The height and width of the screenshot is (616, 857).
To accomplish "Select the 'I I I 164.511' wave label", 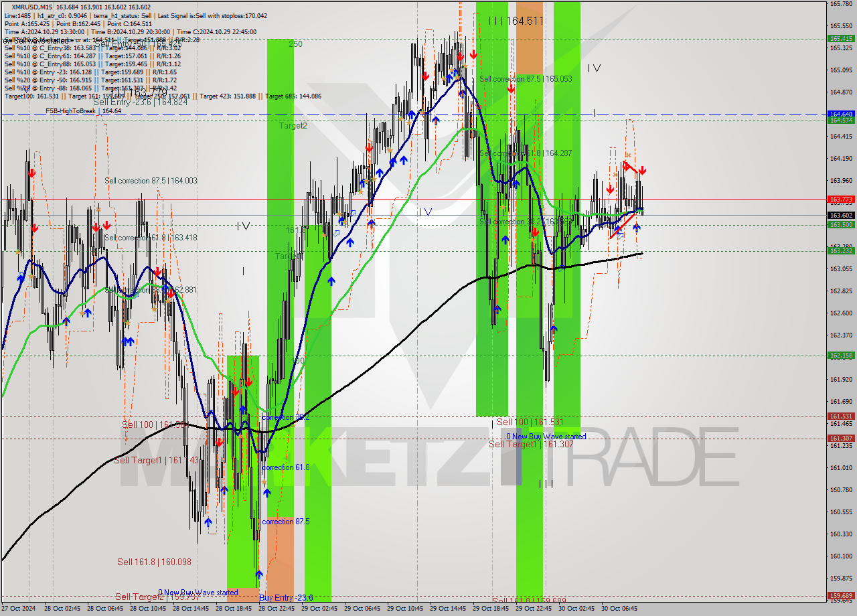I will coord(516,21).
